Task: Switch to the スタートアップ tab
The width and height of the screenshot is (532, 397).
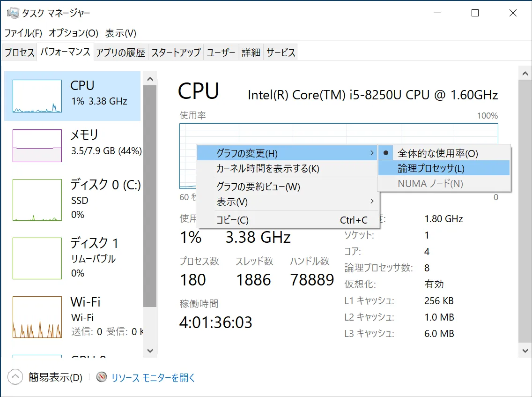Action: pos(176,52)
